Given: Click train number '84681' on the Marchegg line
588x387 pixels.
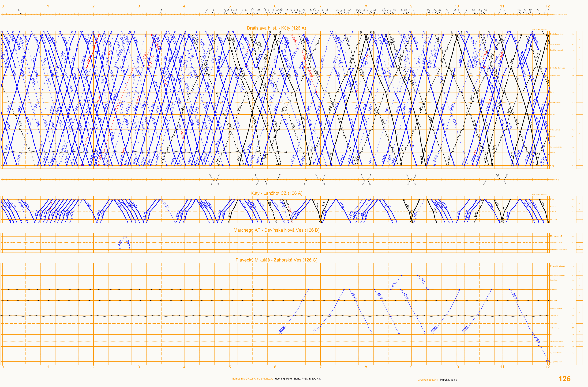Looking at the screenshot, I should click(128, 243).
